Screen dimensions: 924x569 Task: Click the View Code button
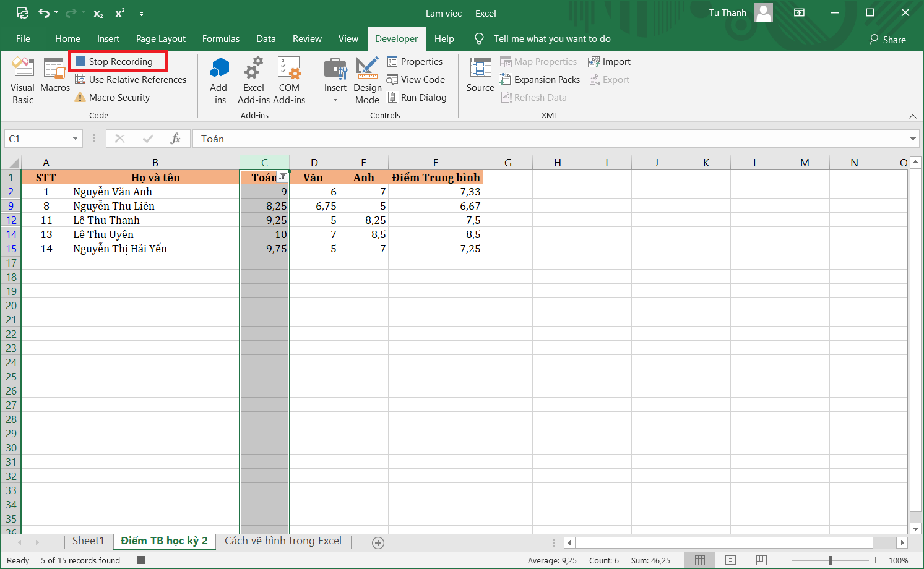416,80
